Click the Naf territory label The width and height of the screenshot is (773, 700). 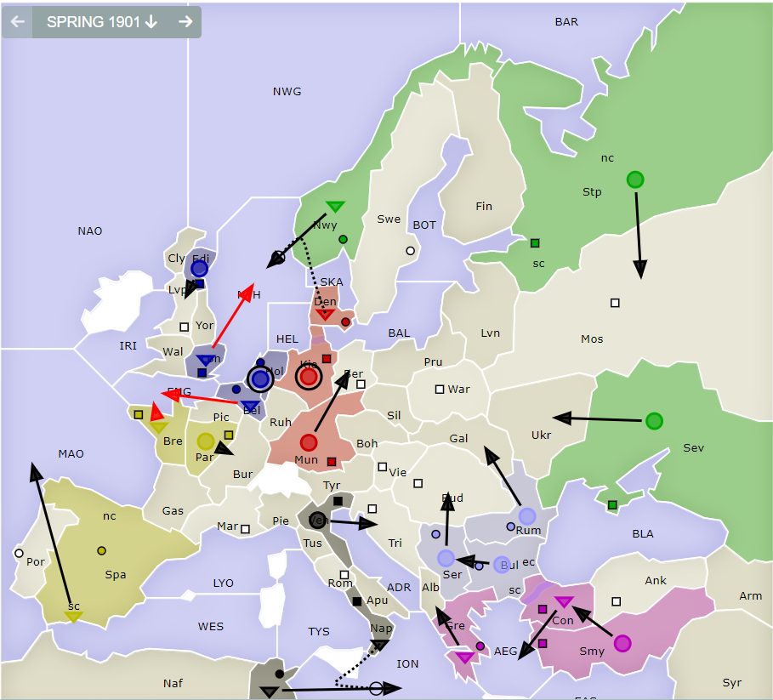click(x=173, y=683)
